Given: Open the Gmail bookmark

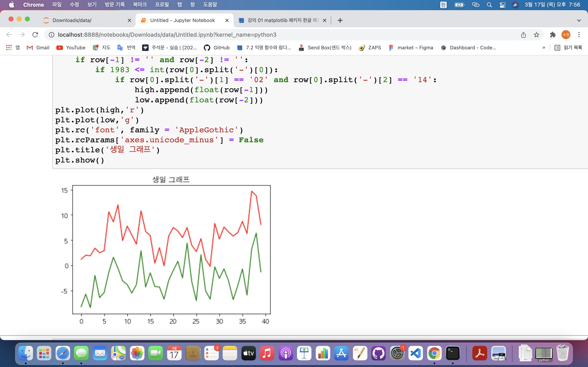Looking at the screenshot, I should 38,48.
